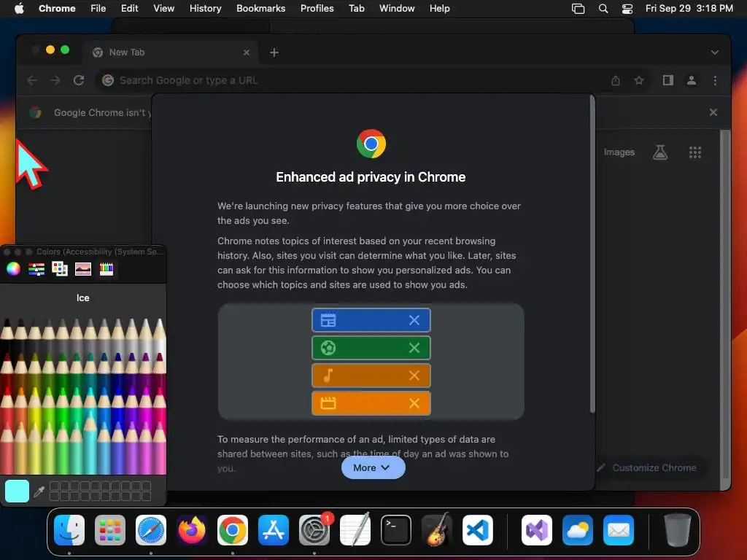
Task: Open the Tab menu
Action: tap(356, 9)
